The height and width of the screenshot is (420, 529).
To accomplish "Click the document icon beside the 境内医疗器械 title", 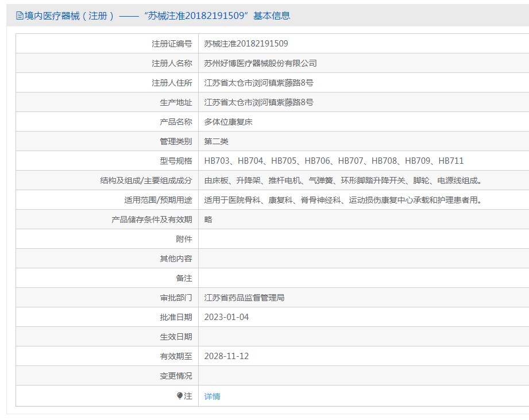I will pyautogui.click(x=20, y=16).
